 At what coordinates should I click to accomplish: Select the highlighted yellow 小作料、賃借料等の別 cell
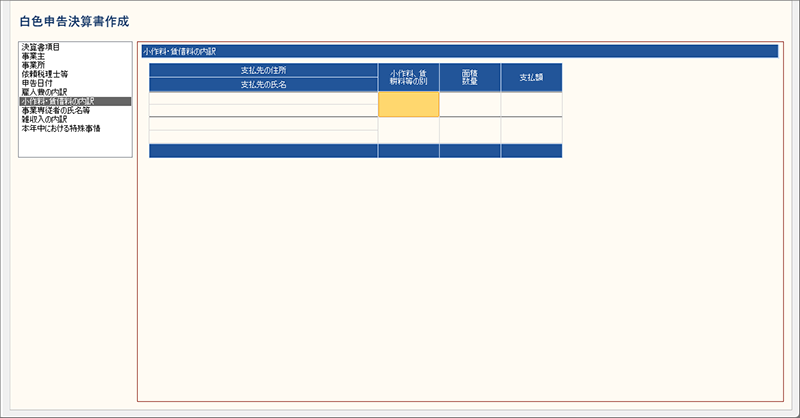(408, 104)
